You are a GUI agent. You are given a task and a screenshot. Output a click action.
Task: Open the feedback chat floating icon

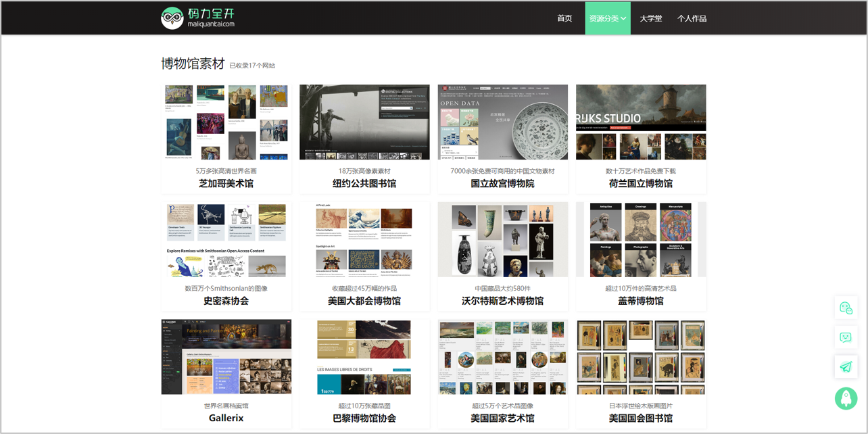[x=846, y=337]
